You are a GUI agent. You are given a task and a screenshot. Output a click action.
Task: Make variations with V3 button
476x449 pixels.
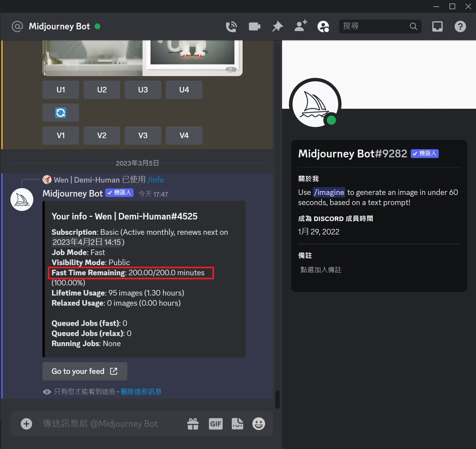click(x=143, y=136)
